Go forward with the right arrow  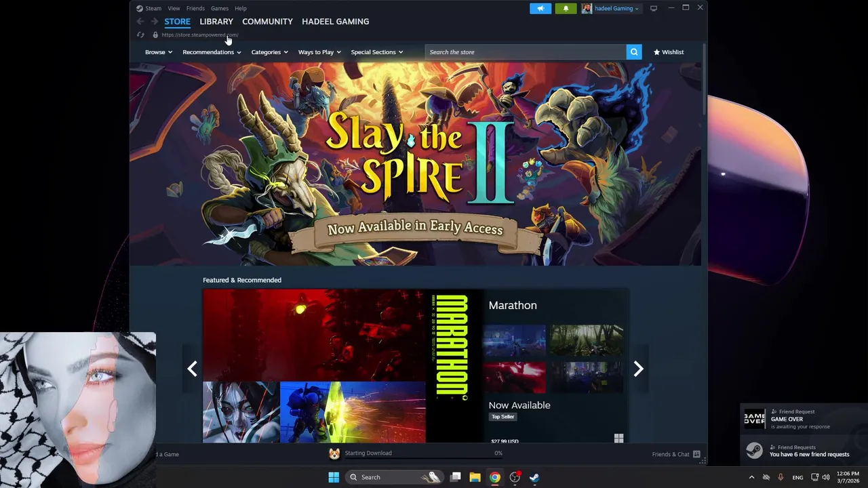155,22
